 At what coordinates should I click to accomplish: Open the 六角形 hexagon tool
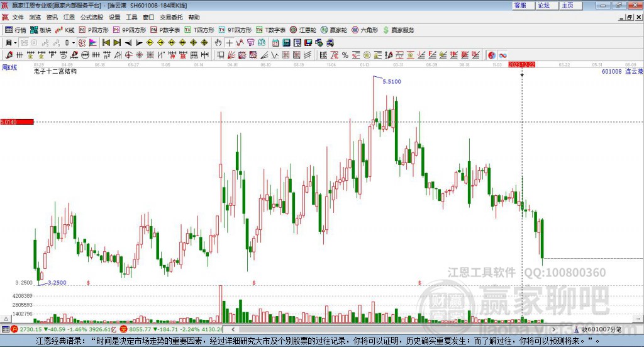point(365,30)
